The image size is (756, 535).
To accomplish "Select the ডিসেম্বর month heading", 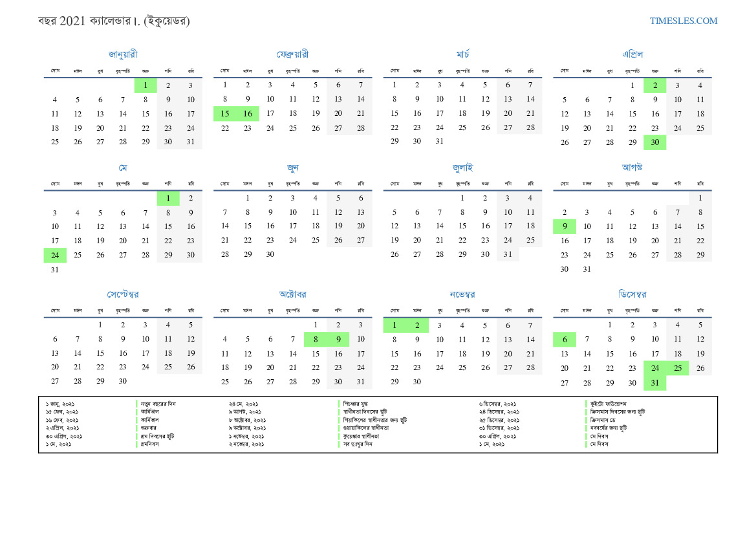I will tap(632, 294).
